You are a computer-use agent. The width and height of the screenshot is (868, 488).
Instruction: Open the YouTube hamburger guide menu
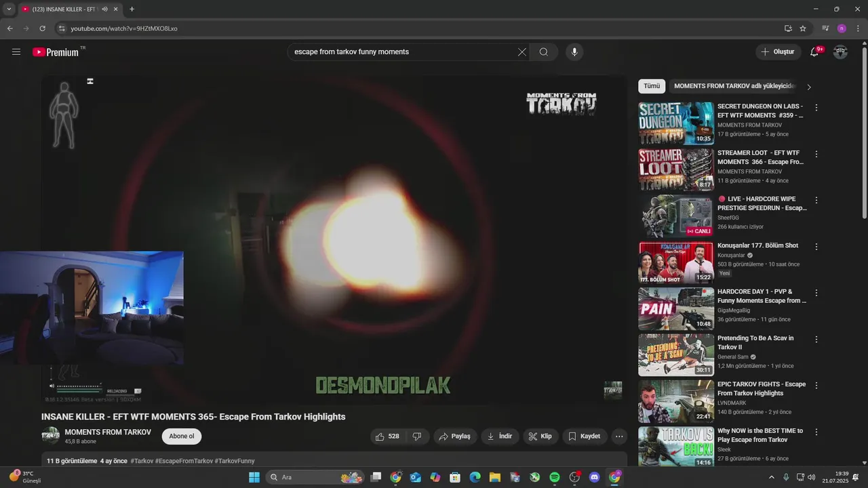click(16, 52)
